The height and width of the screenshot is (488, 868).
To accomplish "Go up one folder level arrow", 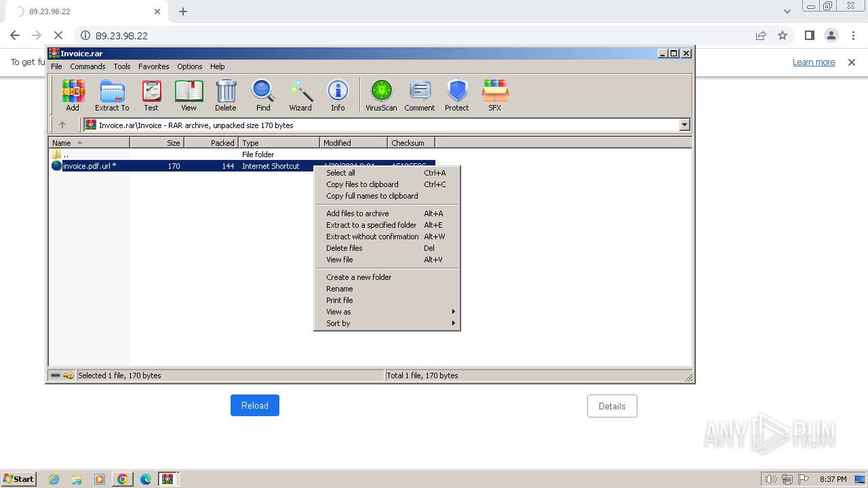I will point(62,125).
